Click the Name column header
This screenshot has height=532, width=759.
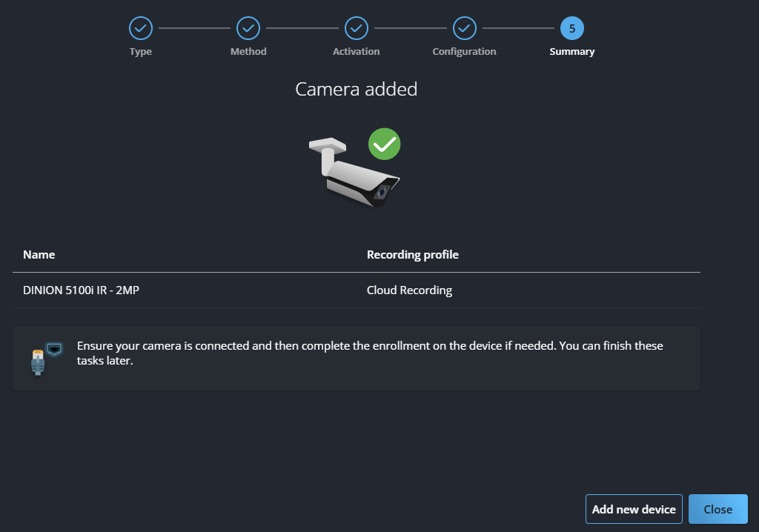click(x=39, y=255)
